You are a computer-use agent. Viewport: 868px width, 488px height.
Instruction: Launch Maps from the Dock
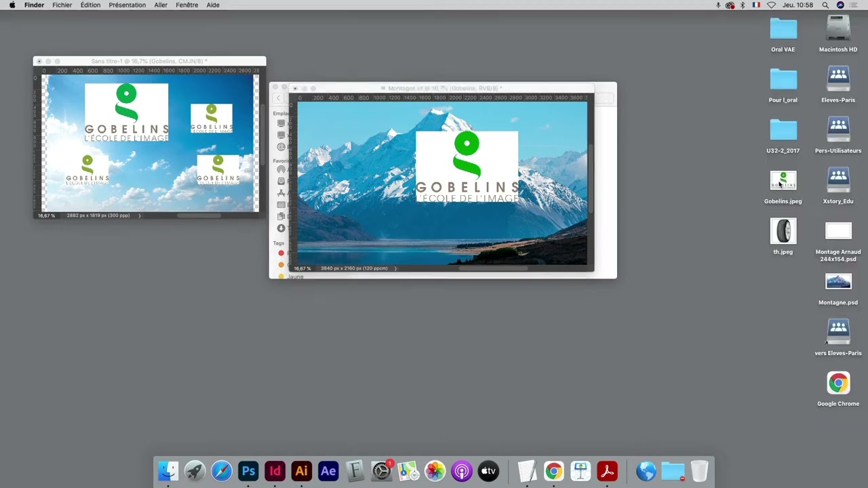point(408,471)
